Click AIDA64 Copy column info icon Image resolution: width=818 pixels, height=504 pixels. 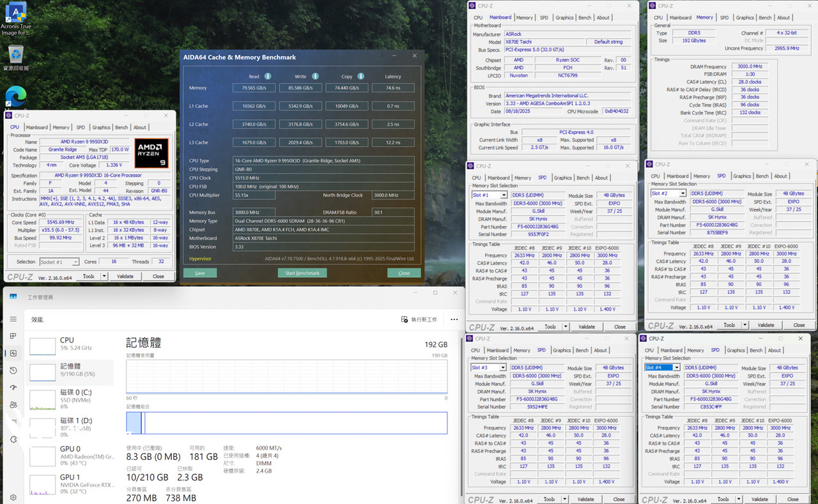[x=361, y=76]
